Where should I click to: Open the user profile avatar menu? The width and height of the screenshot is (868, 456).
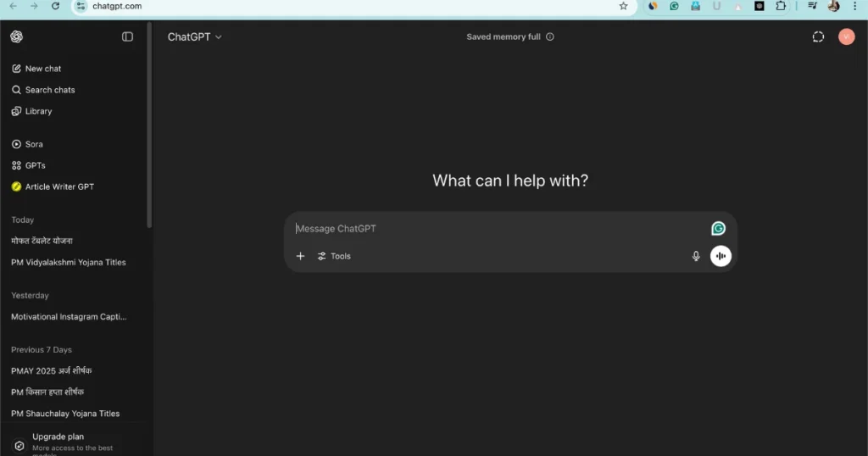847,36
